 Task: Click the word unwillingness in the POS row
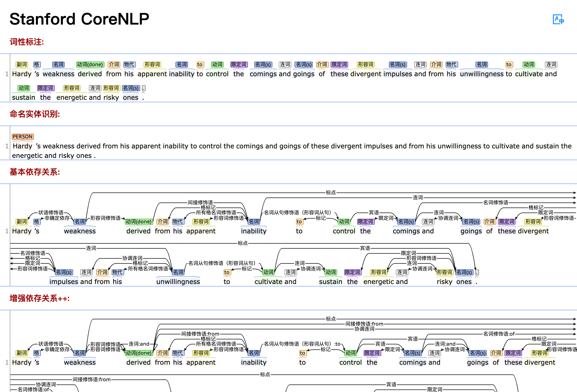click(481, 74)
